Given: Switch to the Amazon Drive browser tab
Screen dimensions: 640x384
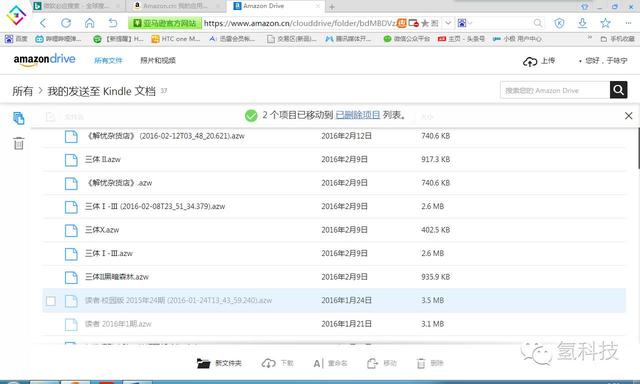Looking at the screenshot, I should pyautogui.click(x=277, y=6).
